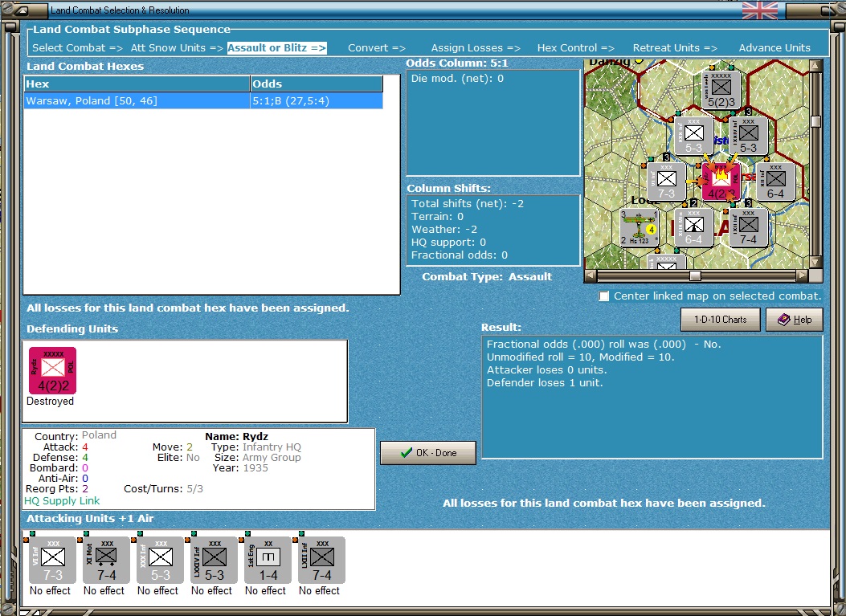
Task: Click the Name: Rydz unit detail
Action: (236, 436)
